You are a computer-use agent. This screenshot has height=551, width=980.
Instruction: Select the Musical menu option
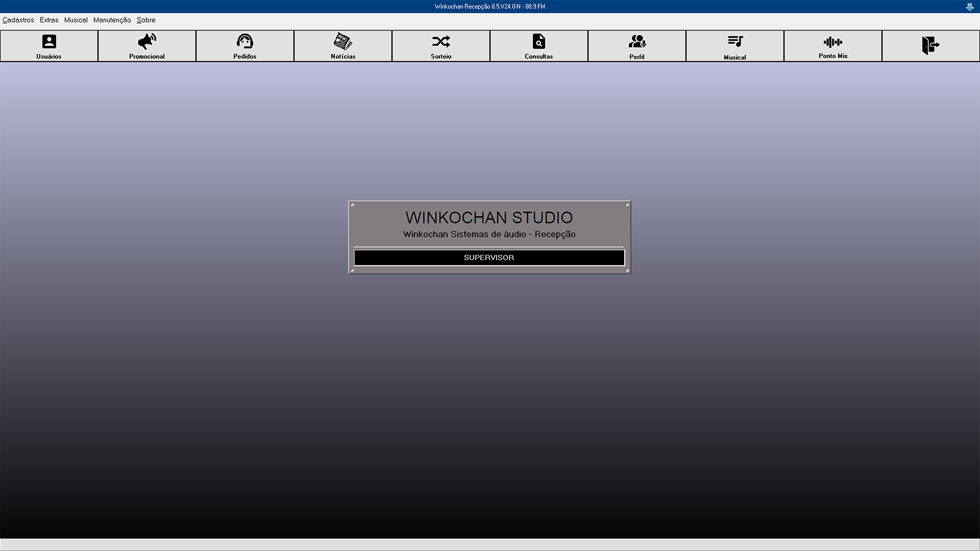click(76, 19)
